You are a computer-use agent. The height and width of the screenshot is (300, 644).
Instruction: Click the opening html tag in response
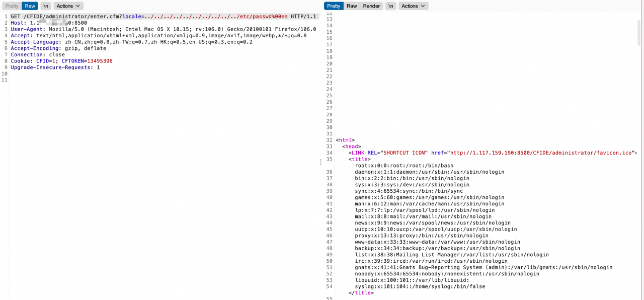pos(345,140)
